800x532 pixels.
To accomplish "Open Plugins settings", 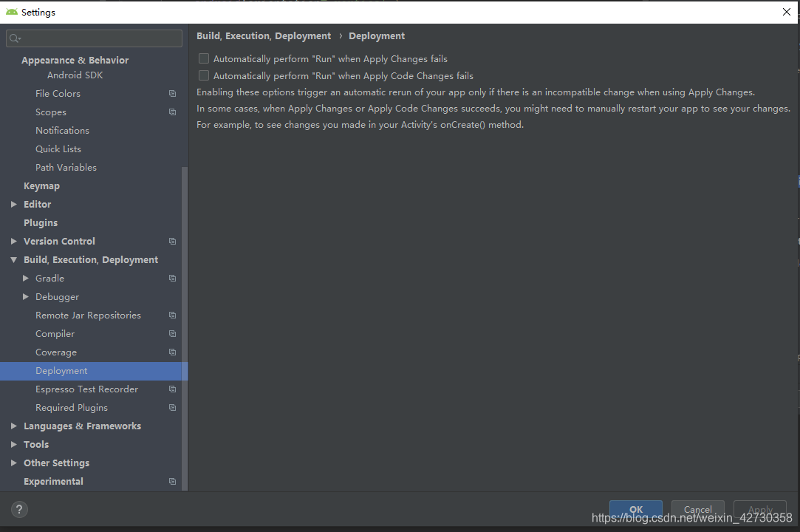I will (x=41, y=222).
